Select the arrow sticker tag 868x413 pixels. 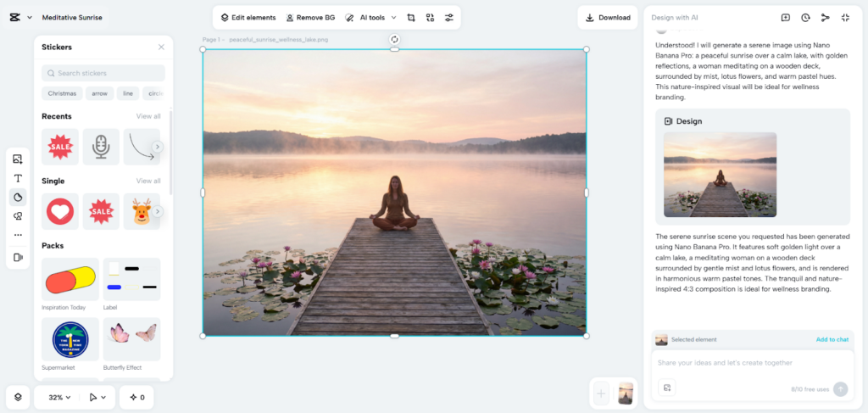(x=100, y=93)
